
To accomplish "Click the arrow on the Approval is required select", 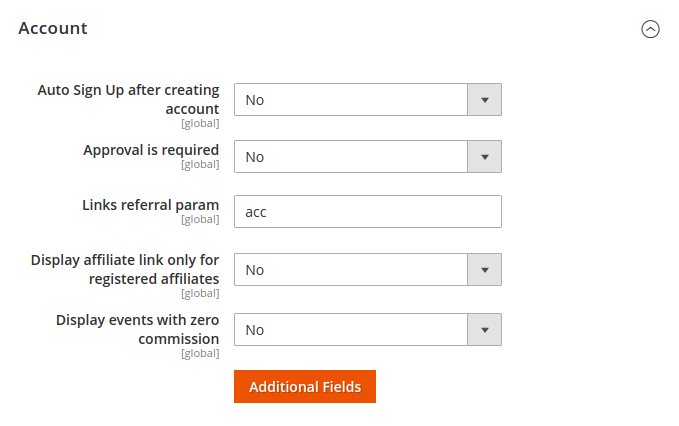I will click(485, 157).
